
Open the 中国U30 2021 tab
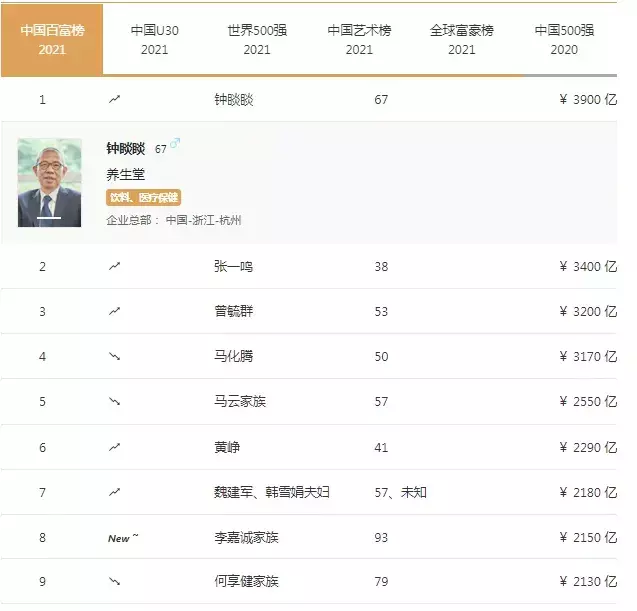154,40
